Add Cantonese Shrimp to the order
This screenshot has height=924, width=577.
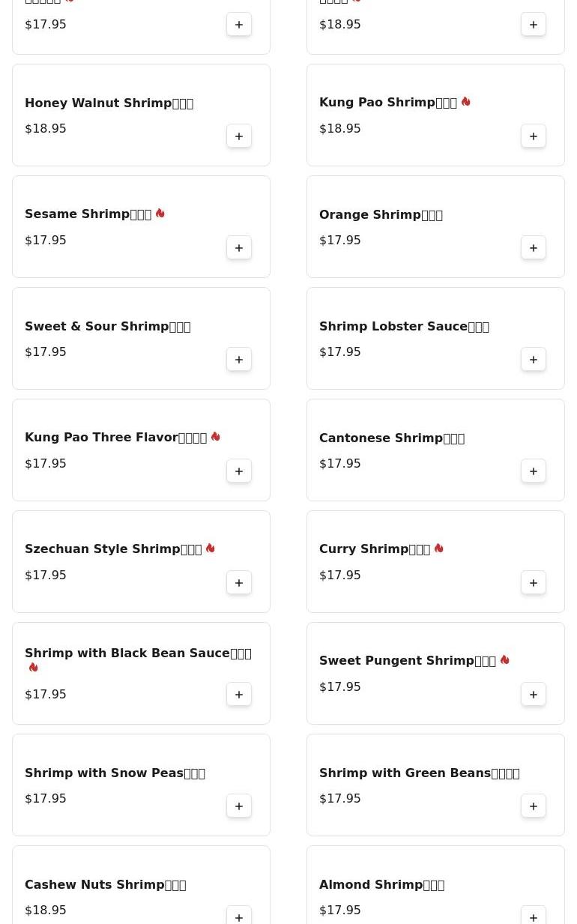coord(534,471)
